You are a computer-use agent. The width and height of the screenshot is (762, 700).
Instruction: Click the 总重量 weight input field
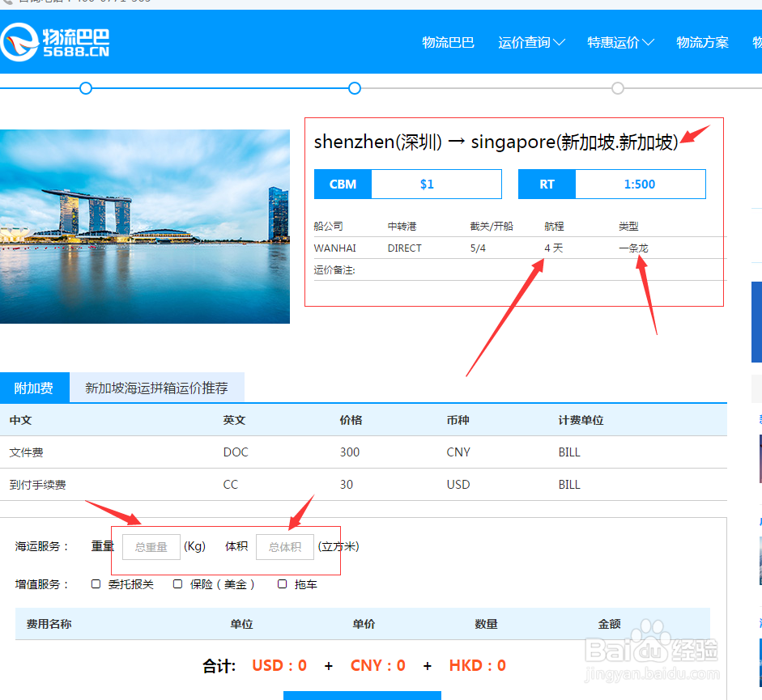[x=151, y=547]
